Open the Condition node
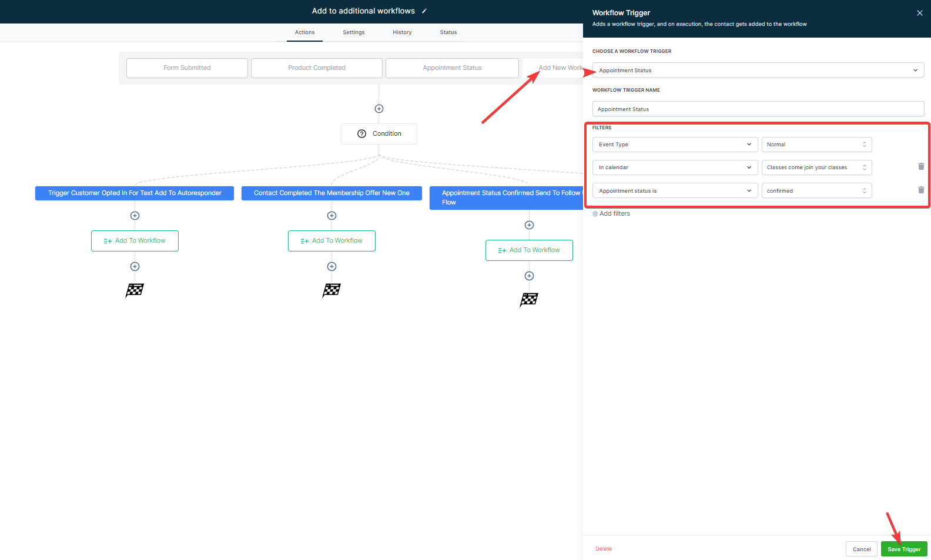 point(379,134)
